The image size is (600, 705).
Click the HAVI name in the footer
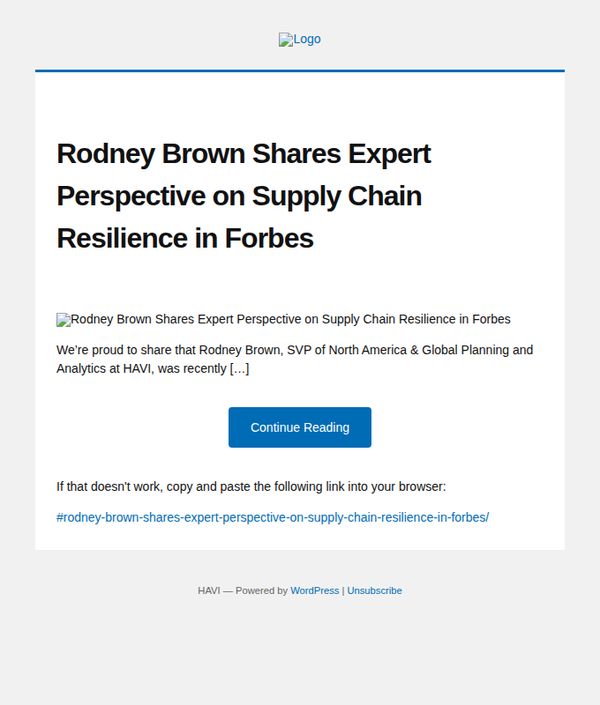tap(209, 591)
